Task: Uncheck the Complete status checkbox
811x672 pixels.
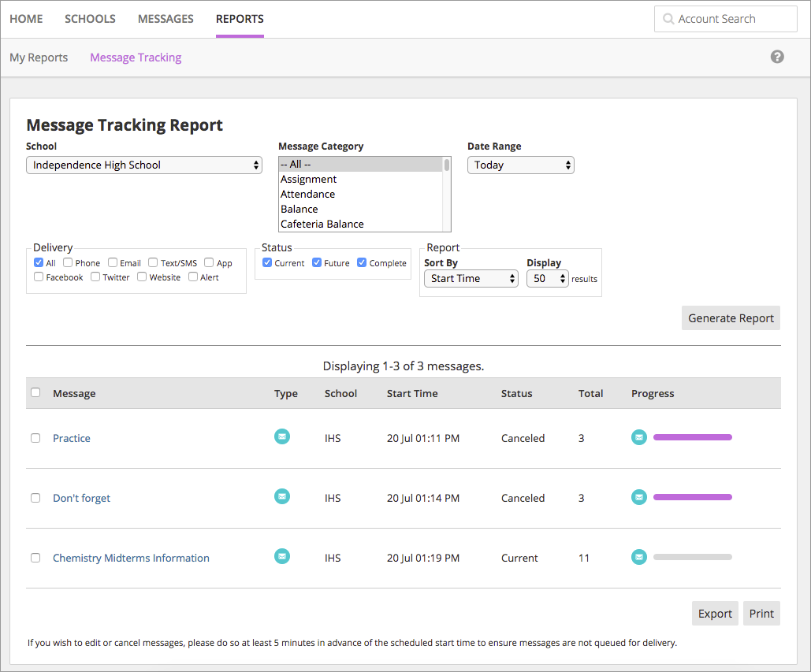Action: coord(362,262)
